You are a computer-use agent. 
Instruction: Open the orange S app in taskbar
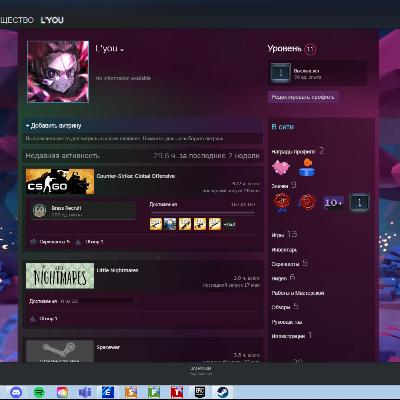[131, 392]
